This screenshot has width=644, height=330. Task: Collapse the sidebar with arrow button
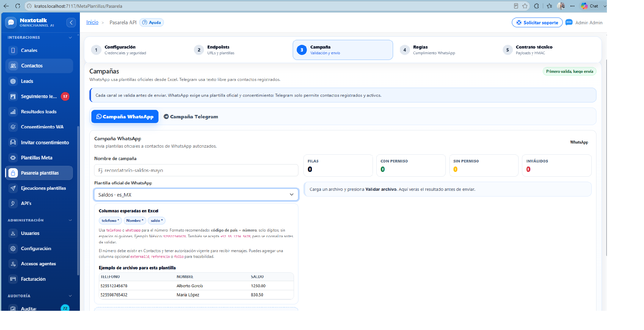(x=71, y=23)
